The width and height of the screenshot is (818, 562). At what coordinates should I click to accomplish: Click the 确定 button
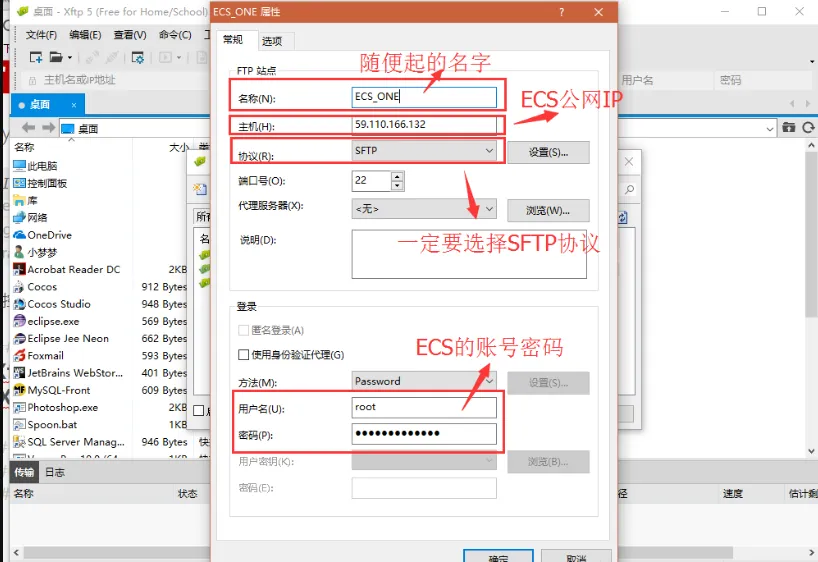(x=498, y=556)
